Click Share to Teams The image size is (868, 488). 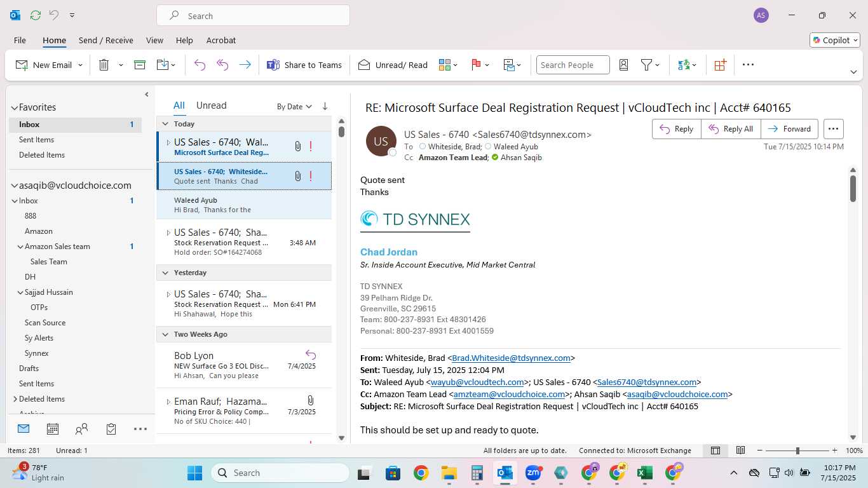click(x=304, y=65)
